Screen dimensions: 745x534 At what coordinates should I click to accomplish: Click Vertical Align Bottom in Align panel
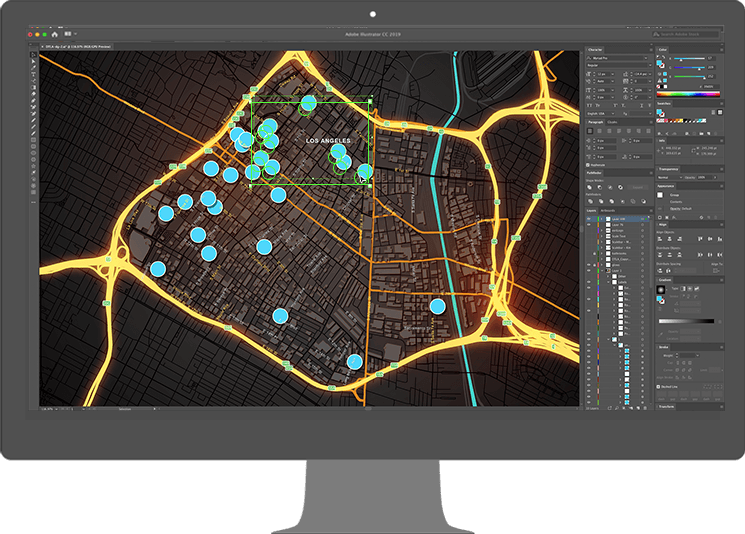[x=720, y=239]
